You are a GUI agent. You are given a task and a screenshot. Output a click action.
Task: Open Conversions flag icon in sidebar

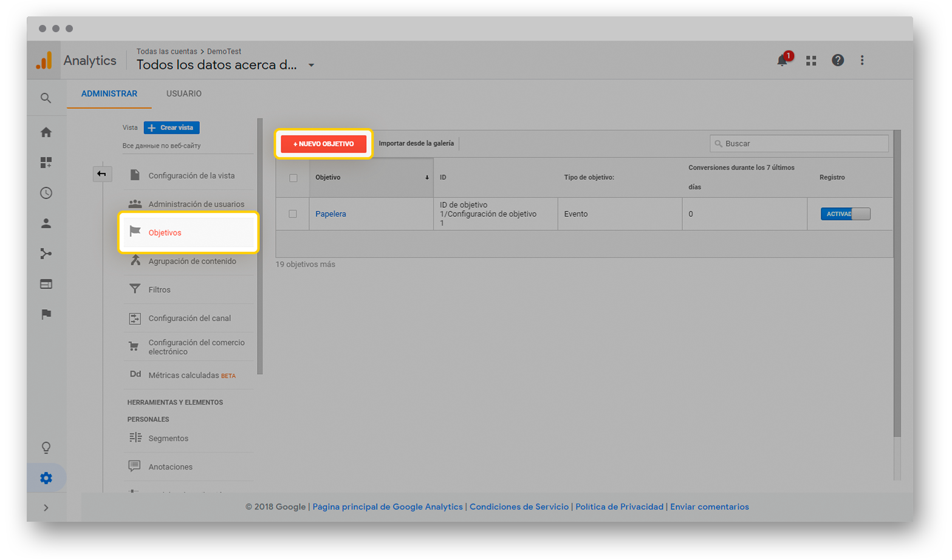46,314
